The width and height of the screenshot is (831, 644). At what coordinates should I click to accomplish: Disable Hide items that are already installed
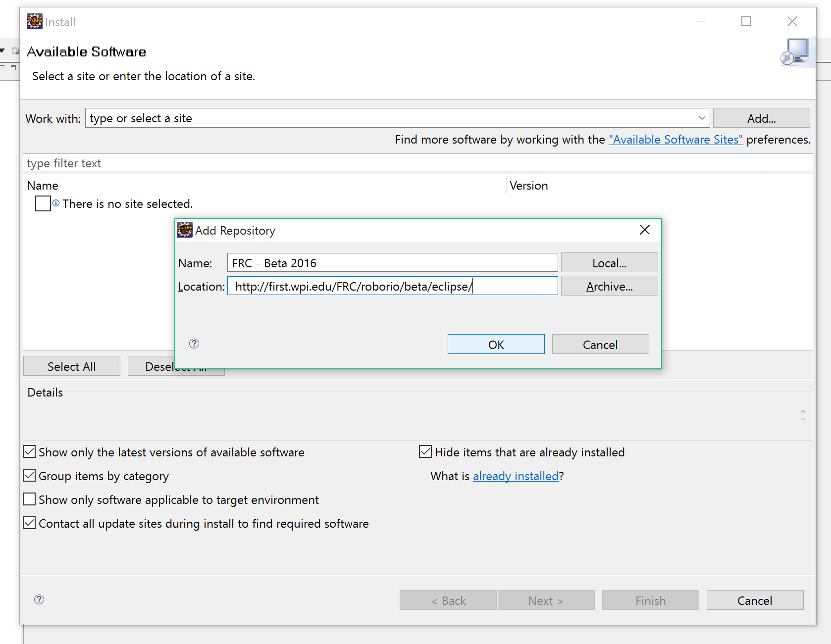pos(425,451)
